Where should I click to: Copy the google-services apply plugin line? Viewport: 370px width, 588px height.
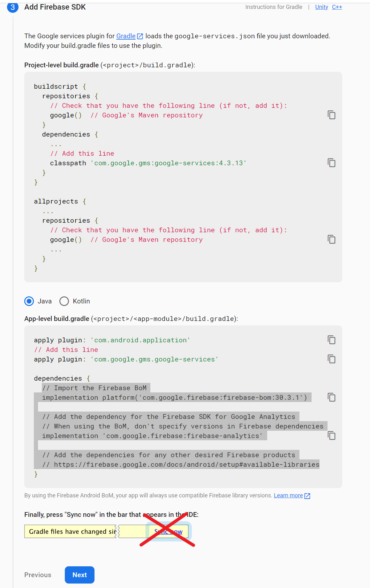(x=332, y=359)
